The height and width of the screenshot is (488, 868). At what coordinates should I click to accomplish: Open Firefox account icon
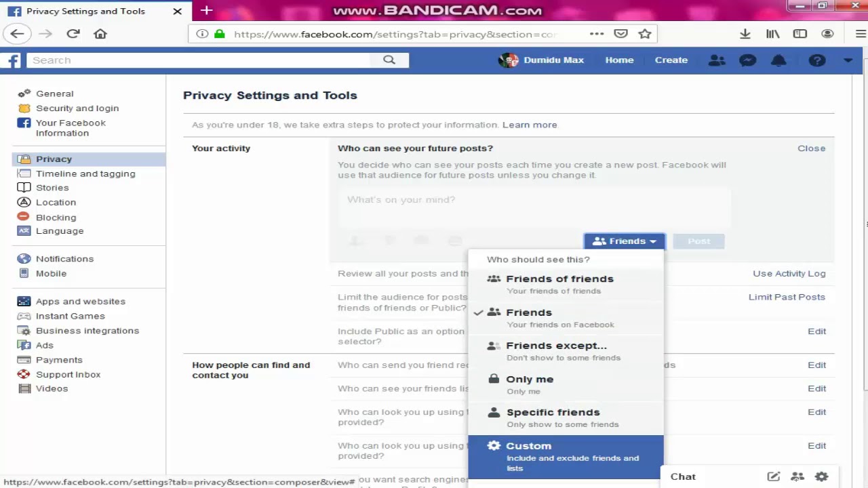827,34
